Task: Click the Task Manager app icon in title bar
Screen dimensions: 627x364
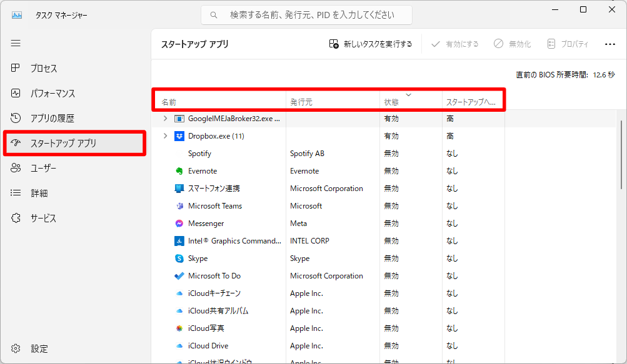Action: (x=17, y=15)
